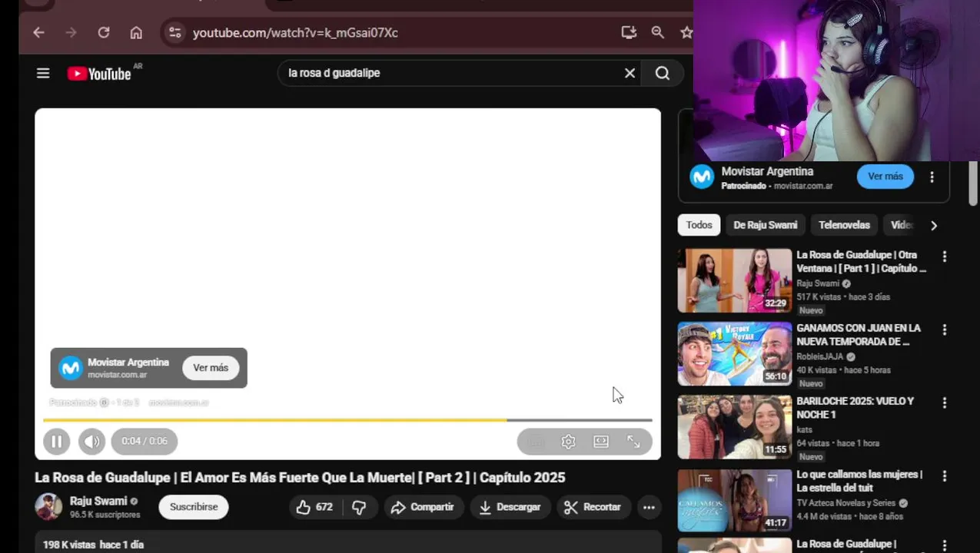Open title 'La Rosa de Guadalupe | Otra Ventana'
Image resolution: width=980 pixels, height=553 pixels.
[861, 261]
